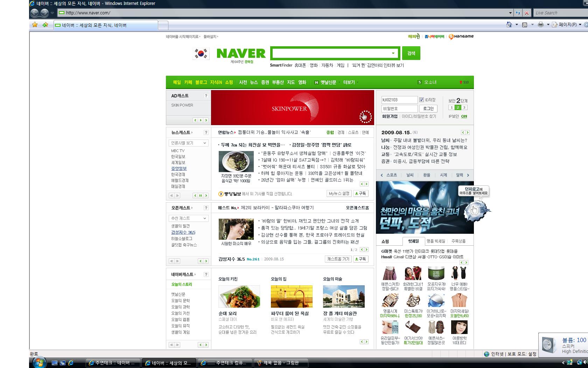The width and height of the screenshot is (588, 368).
Task: Click the Korean flag logo beside NAVER
Action: point(201,53)
